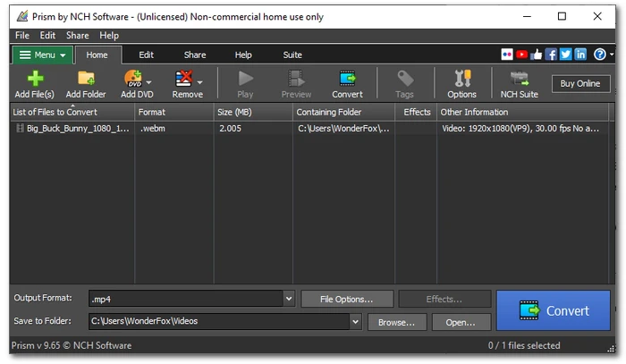The height and width of the screenshot is (364, 626).
Task: Open the Help menu in menu bar
Action: pos(109,36)
